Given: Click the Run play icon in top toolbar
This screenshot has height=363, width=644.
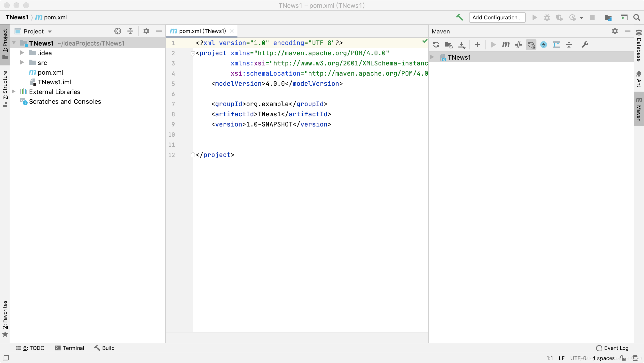Looking at the screenshot, I should click(534, 17).
